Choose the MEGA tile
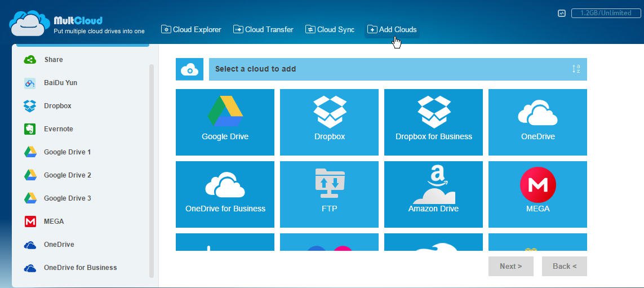Screen dimensions: 644x288 pos(538,194)
